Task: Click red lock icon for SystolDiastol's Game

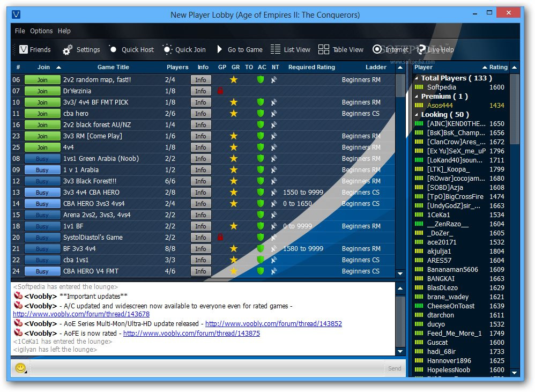Action: pos(220,237)
